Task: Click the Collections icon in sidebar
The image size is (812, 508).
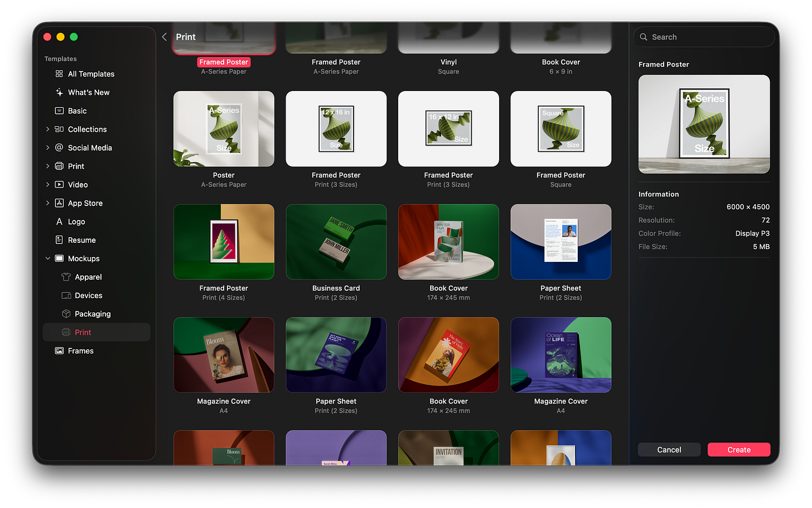Action: (59, 129)
